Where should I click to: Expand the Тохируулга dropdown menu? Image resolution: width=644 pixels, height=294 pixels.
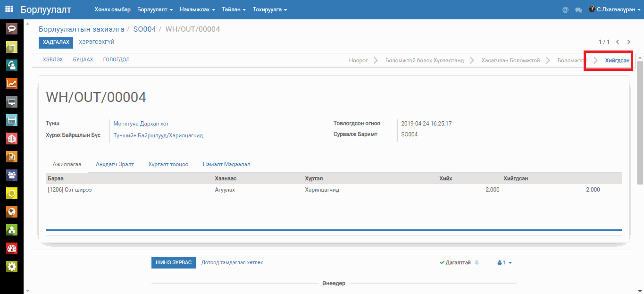270,9
